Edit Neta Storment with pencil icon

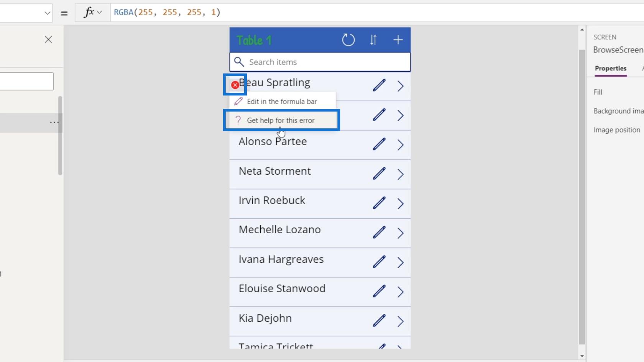[379, 174]
